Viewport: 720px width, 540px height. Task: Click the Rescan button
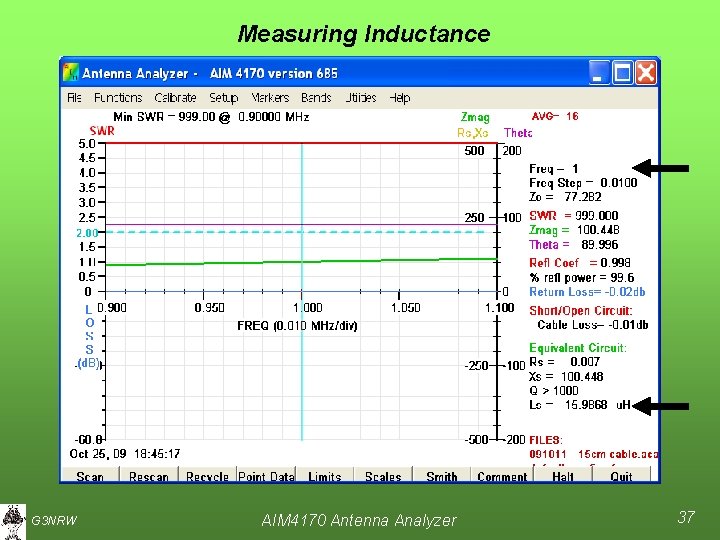click(149, 475)
